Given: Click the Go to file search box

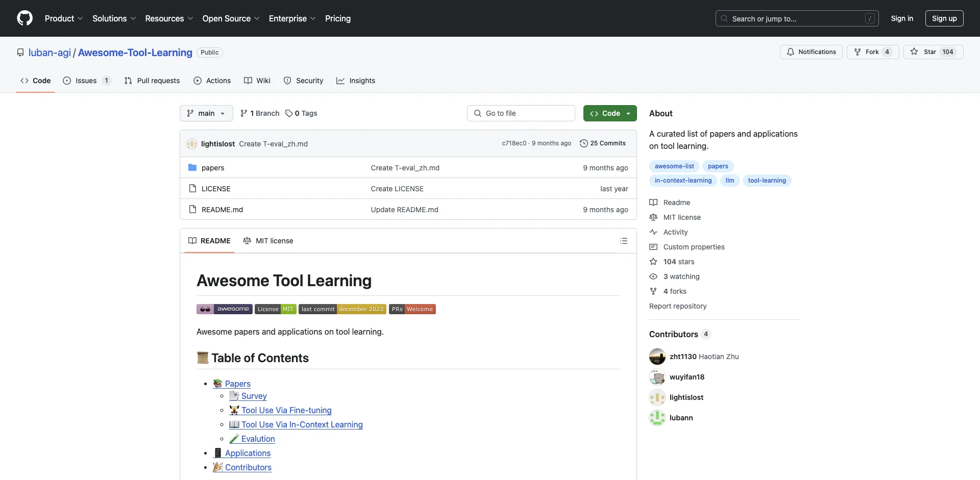Looking at the screenshot, I should pos(521,113).
